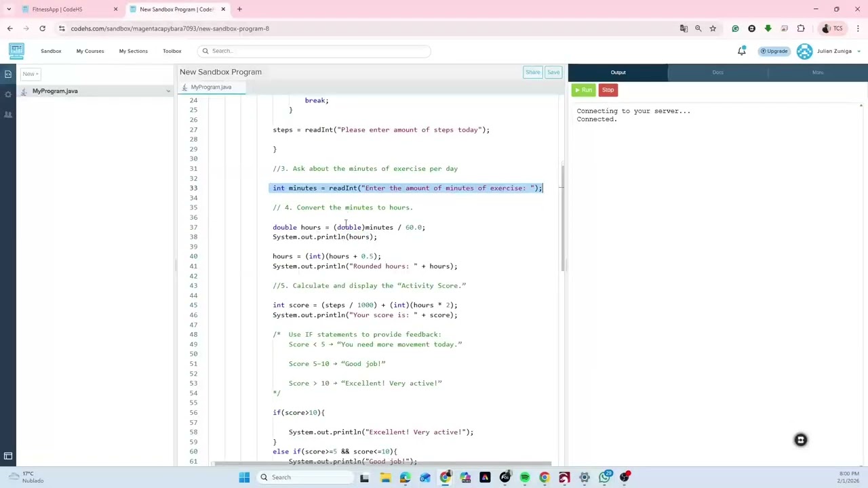This screenshot has height=488, width=868.
Task: Open the Windows Start menu
Action: (x=244, y=477)
